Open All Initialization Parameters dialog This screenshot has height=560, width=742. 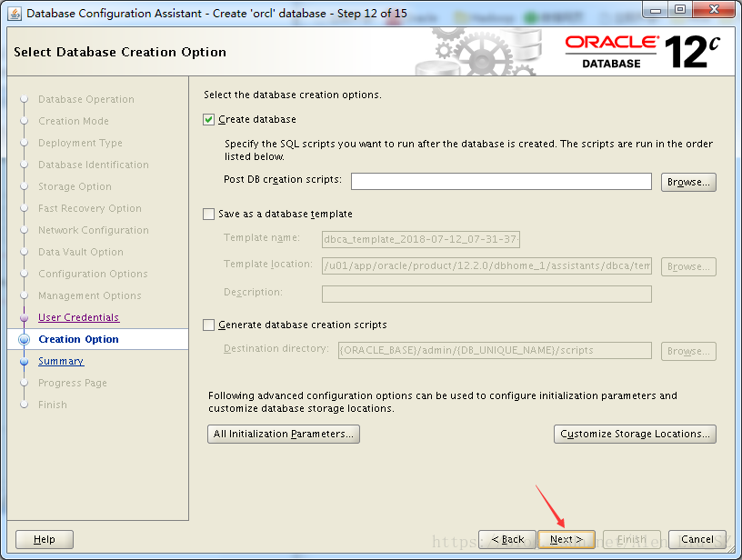point(284,434)
